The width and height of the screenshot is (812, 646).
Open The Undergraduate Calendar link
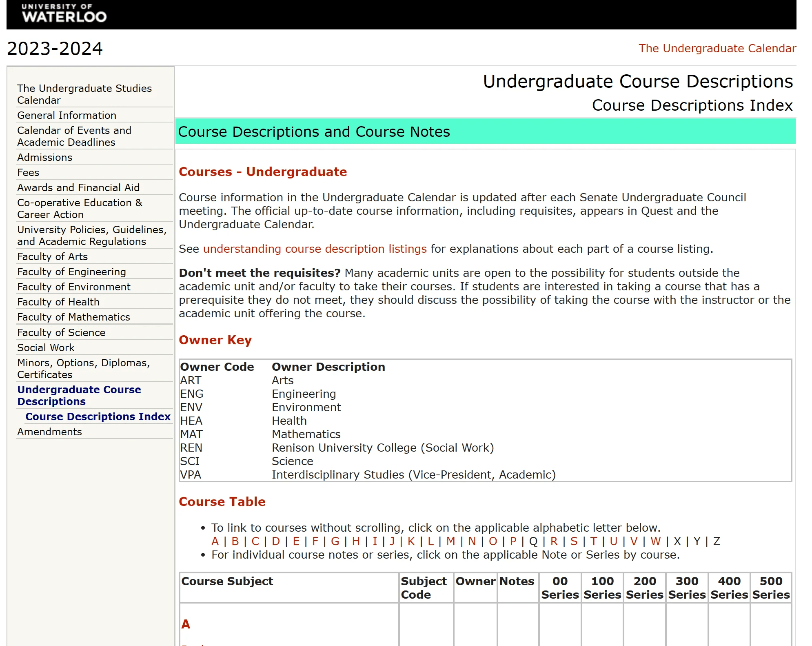point(717,48)
